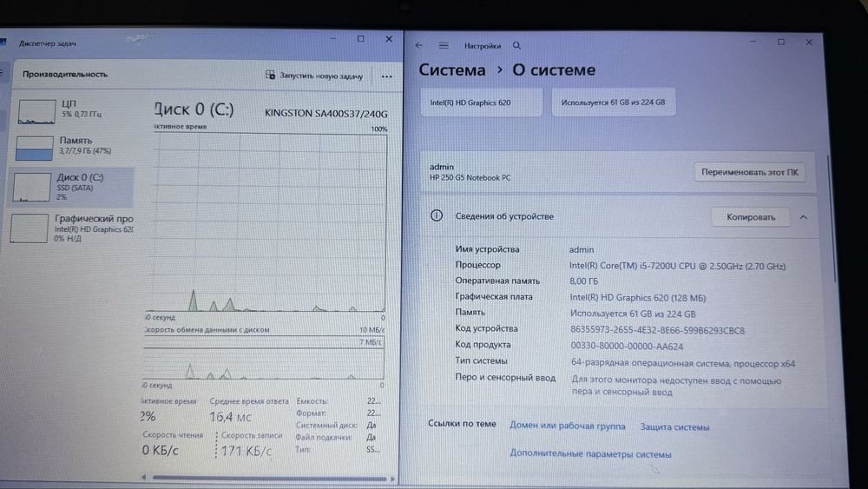Image resolution: width=868 pixels, height=489 pixels.
Task: Click the Производительность page heading
Action: 65,74
